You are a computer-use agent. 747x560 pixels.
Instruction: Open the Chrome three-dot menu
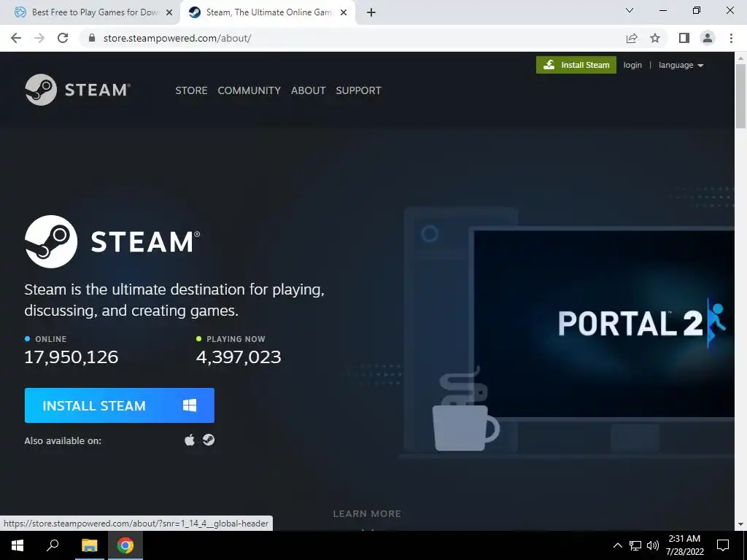(x=731, y=38)
